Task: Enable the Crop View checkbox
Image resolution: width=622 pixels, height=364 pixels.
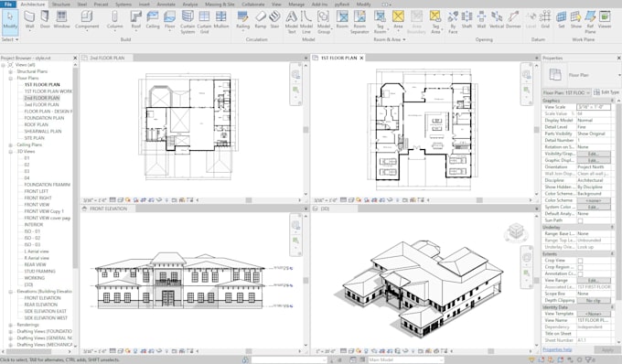Action: [580, 261]
